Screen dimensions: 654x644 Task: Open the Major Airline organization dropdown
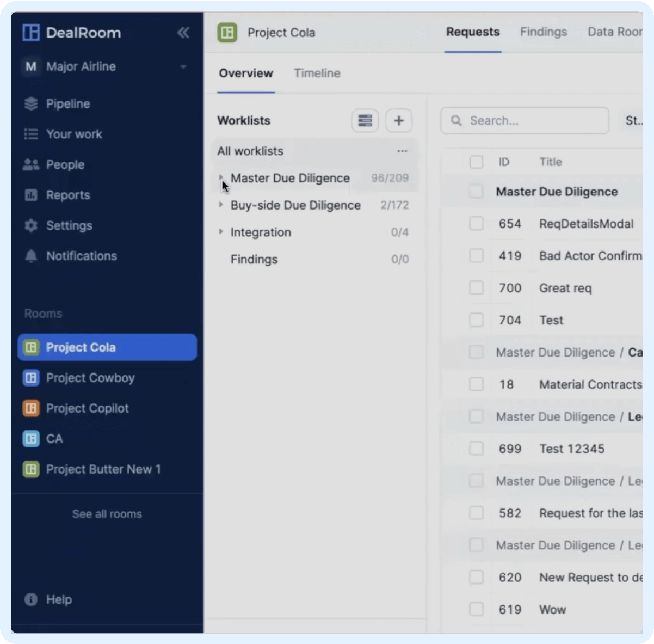(x=183, y=66)
